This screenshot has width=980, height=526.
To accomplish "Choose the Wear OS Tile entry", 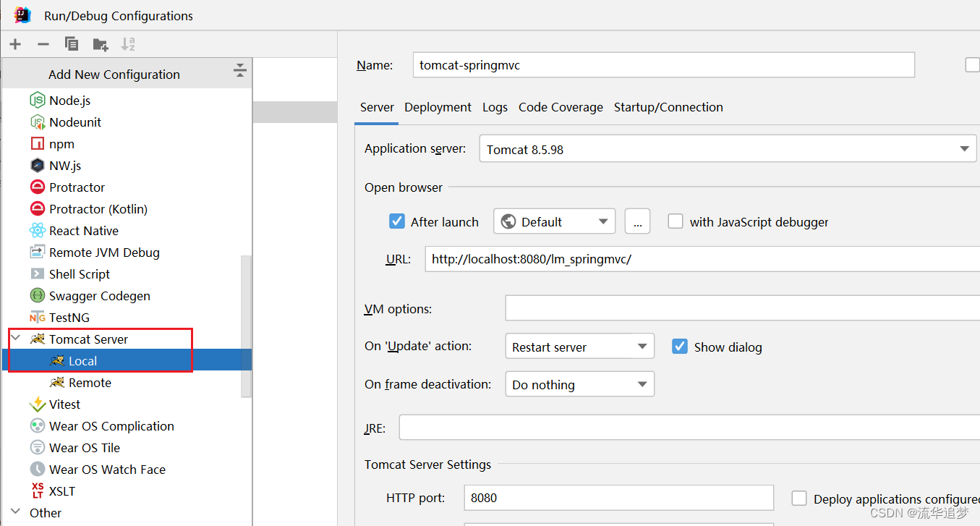I will click(127, 448).
